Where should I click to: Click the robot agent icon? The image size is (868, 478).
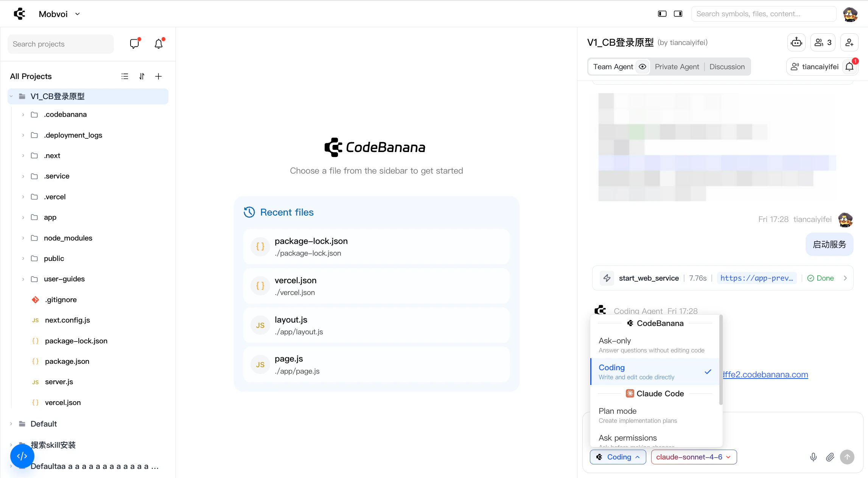[x=796, y=42]
